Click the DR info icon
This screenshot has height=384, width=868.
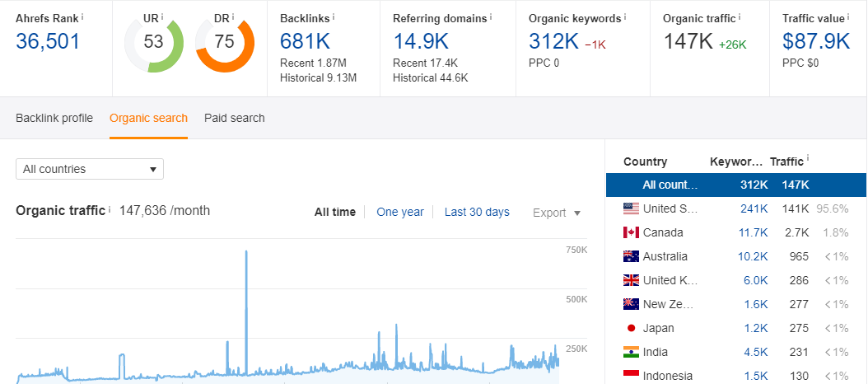(x=233, y=17)
